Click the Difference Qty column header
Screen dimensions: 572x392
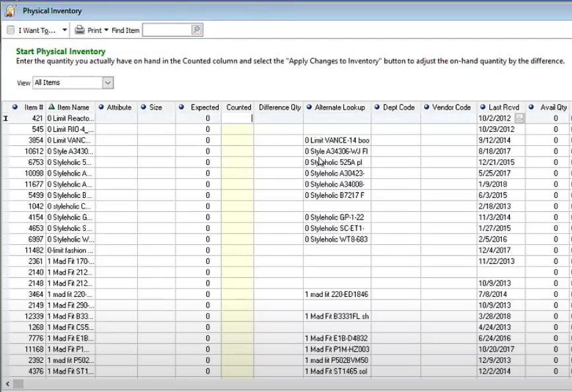click(280, 108)
